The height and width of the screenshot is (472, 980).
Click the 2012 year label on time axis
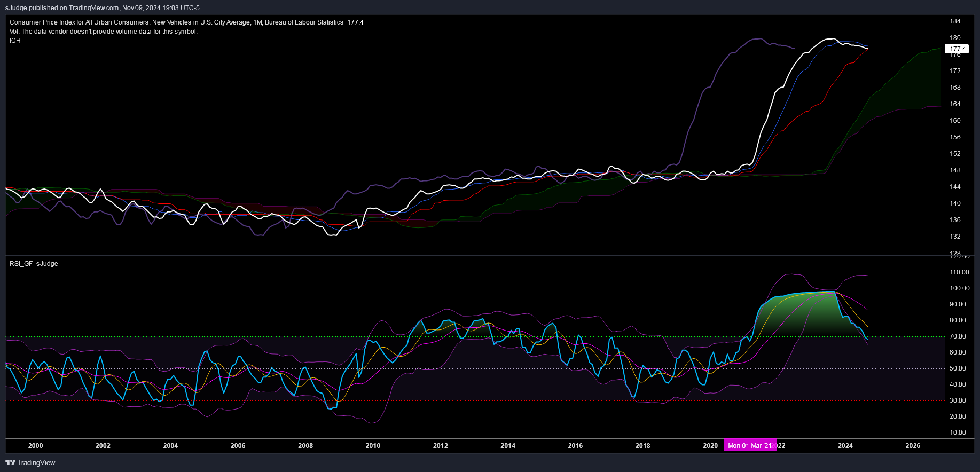coord(441,446)
